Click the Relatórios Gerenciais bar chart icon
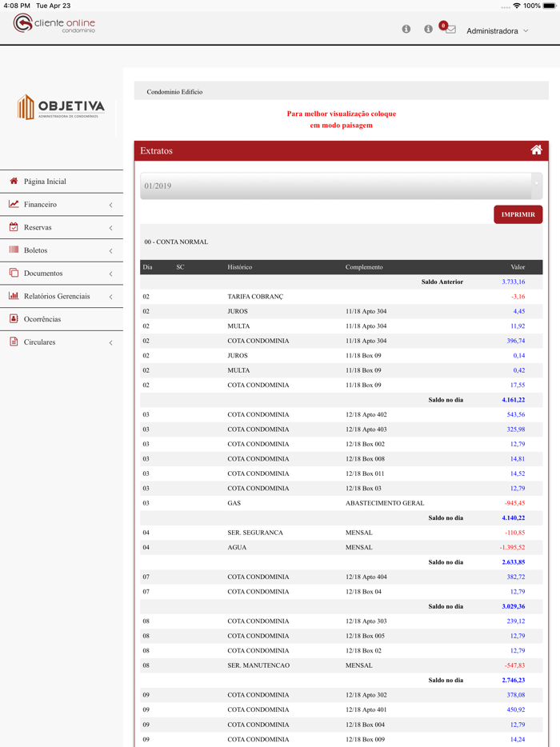This screenshot has width=560, height=747. click(14, 295)
